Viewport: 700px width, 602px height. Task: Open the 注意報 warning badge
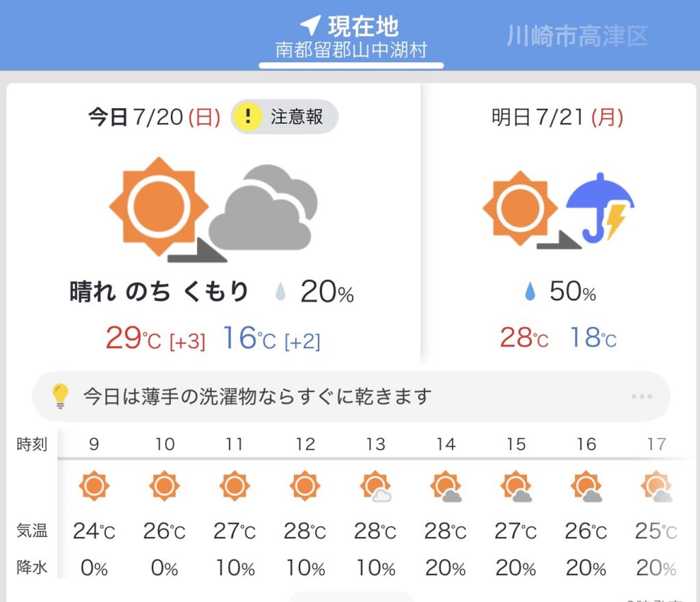point(284,117)
